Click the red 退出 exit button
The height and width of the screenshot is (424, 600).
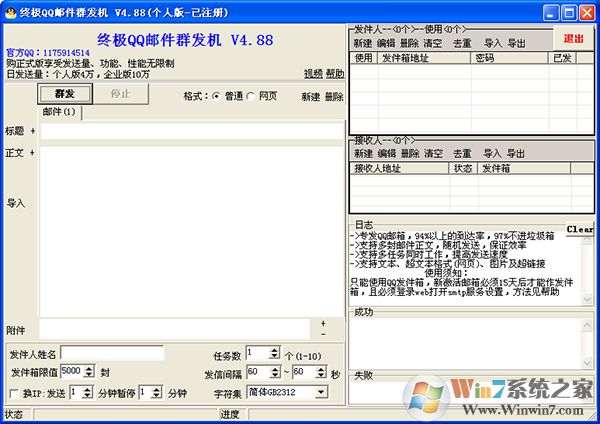point(573,38)
